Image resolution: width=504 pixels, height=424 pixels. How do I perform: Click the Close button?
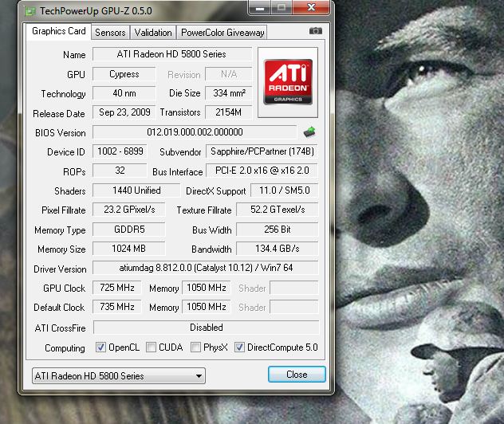(297, 375)
